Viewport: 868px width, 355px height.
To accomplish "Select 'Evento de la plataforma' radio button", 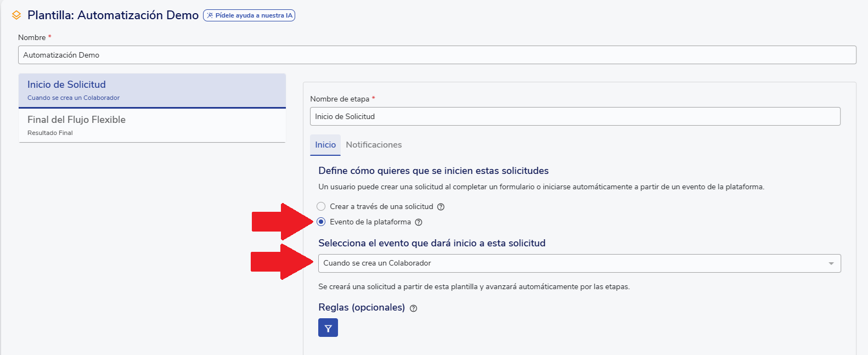I will [321, 222].
